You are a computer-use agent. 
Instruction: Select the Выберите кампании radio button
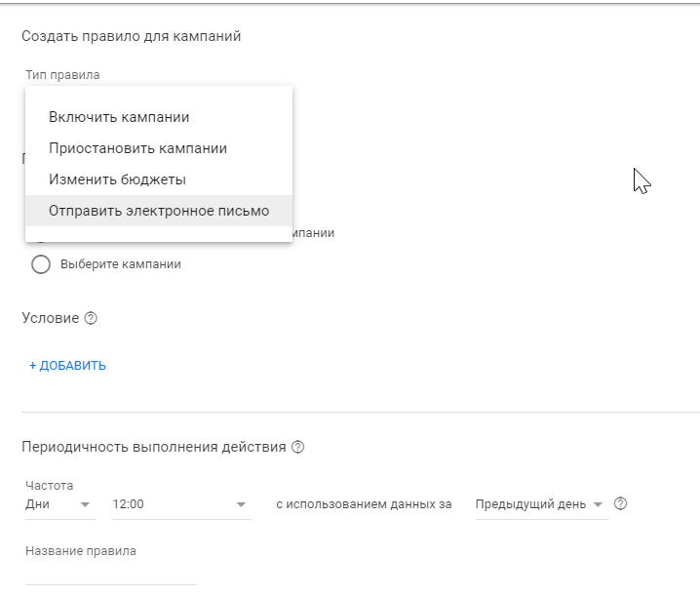pos(41,264)
